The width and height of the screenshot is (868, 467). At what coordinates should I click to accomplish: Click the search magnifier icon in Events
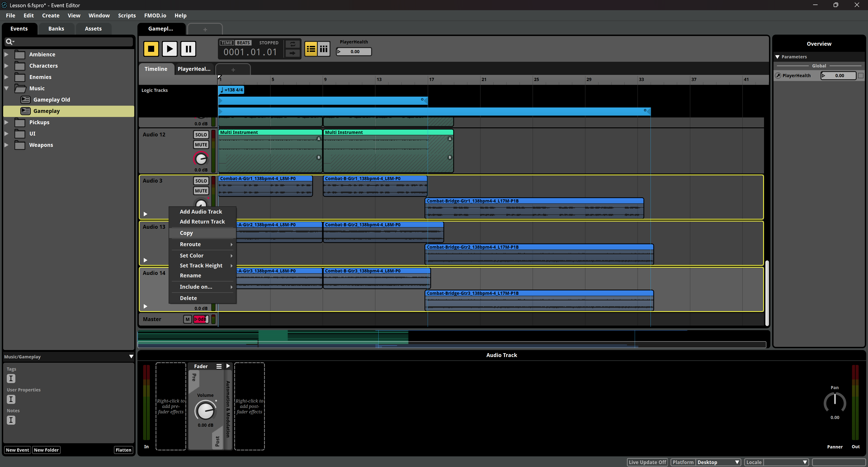[x=9, y=41]
